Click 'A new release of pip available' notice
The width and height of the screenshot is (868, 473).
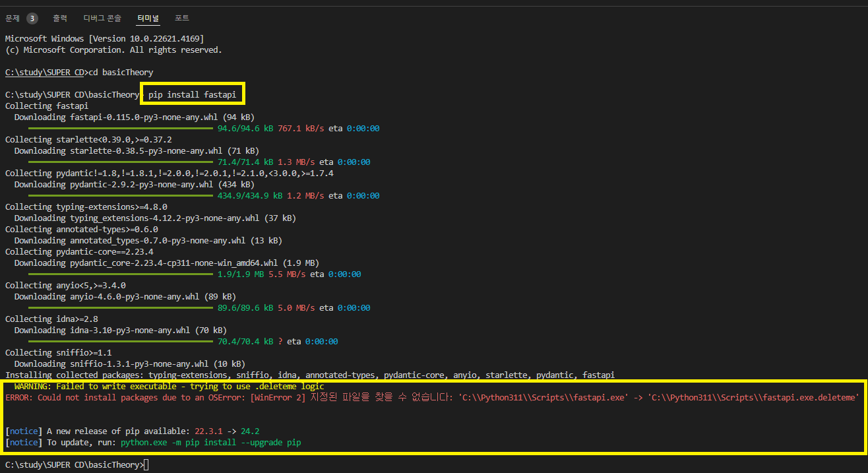pos(132,431)
